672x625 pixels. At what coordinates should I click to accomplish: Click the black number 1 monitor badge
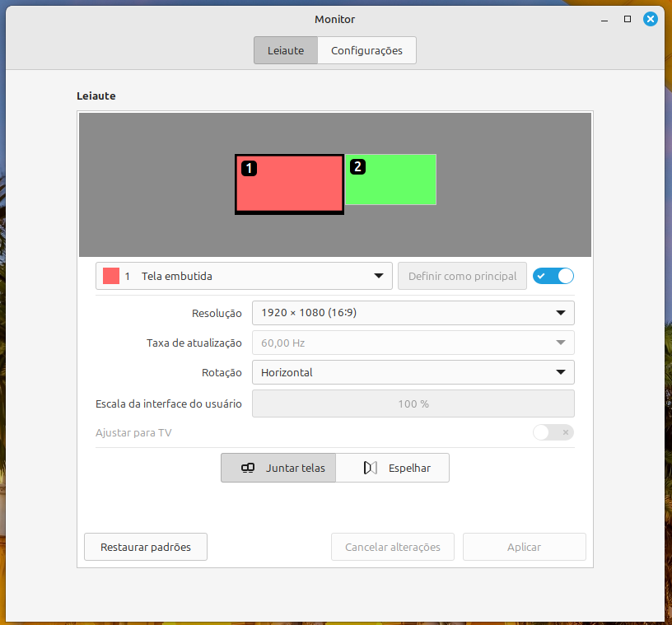[249, 169]
